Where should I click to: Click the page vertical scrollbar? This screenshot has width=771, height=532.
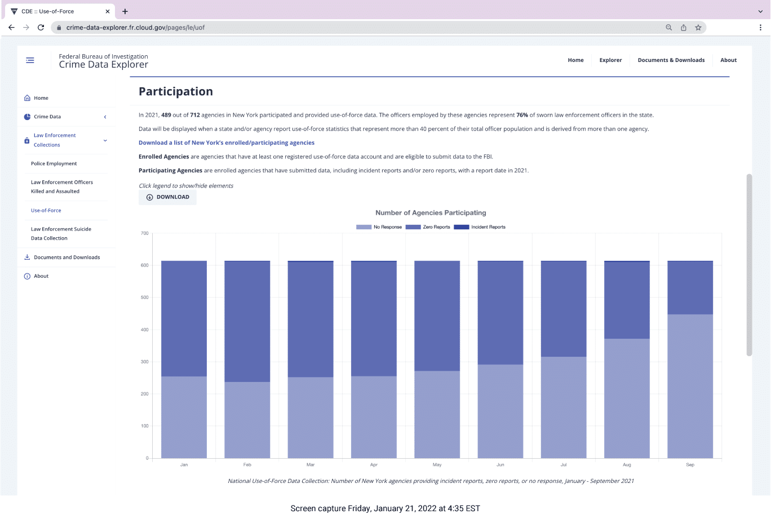pyautogui.click(x=749, y=265)
